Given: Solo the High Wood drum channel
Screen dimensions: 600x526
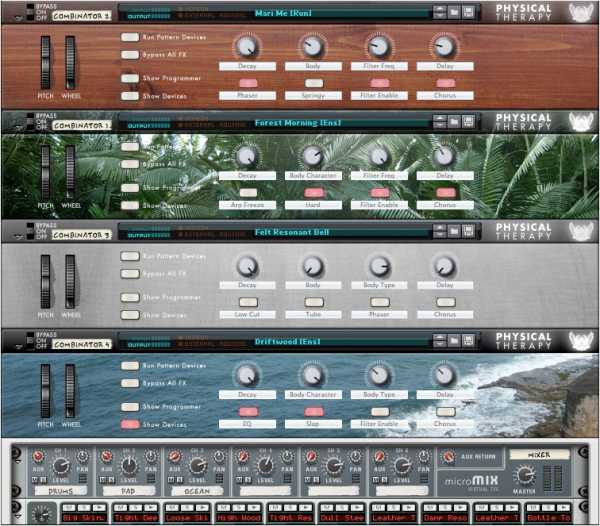Looking at the screenshot, I should point(238,508).
